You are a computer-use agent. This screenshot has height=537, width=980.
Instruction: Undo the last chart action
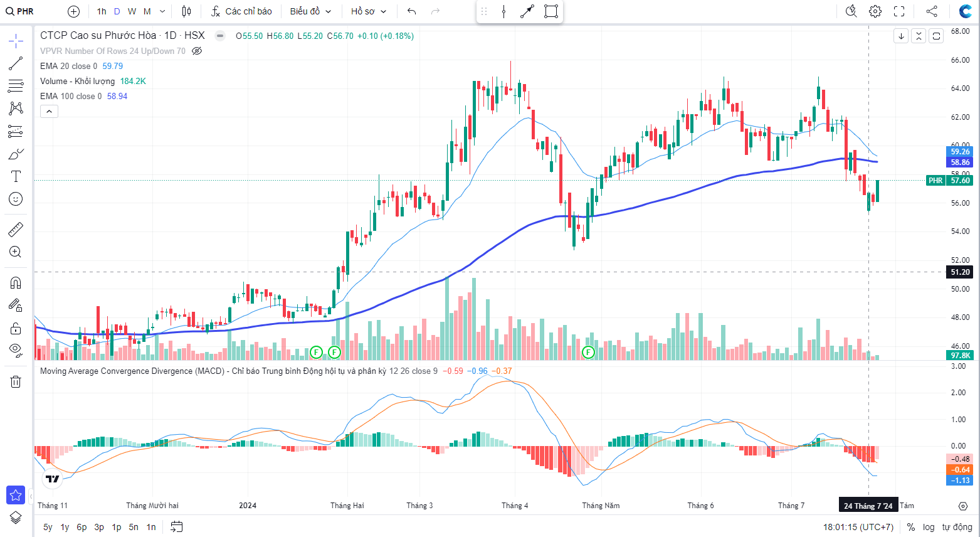(x=411, y=11)
